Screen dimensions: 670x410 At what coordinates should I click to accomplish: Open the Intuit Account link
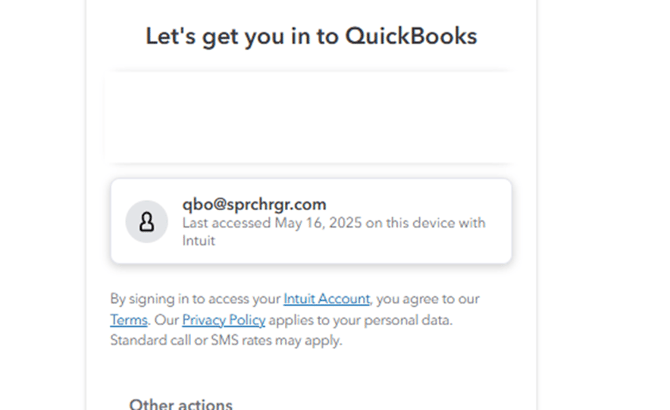tap(327, 299)
